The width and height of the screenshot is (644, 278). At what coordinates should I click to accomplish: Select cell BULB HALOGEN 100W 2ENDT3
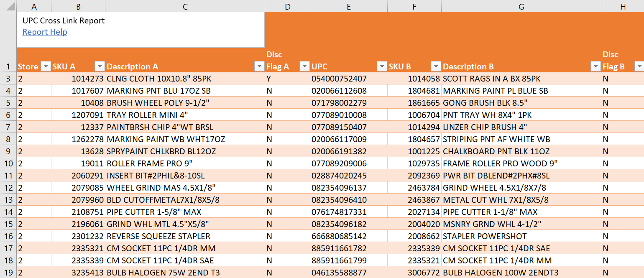[x=521, y=273]
